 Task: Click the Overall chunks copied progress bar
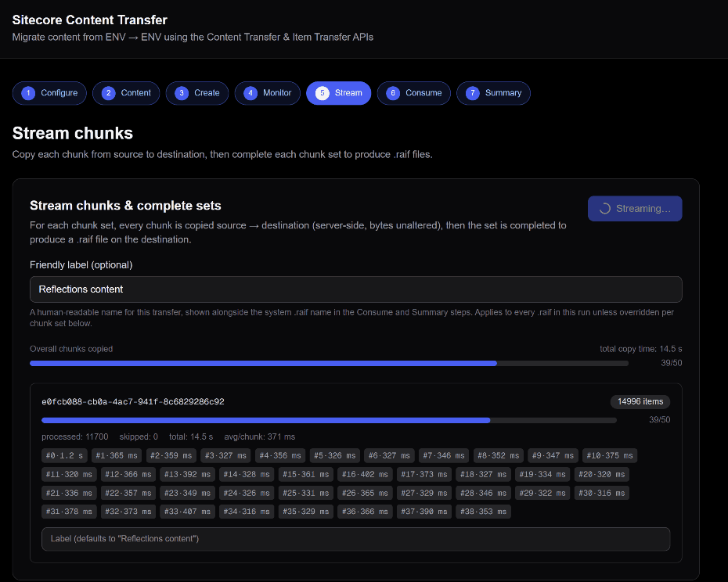pos(330,364)
